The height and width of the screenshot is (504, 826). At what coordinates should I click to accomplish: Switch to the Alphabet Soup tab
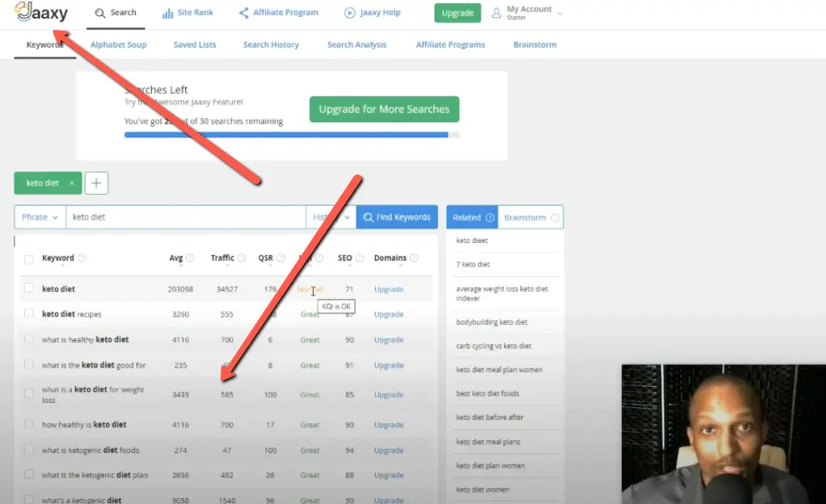[118, 44]
